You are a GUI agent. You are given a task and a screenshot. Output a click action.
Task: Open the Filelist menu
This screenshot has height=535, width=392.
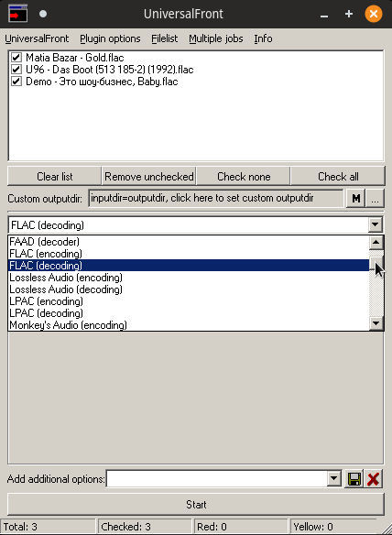coord(165,38)
